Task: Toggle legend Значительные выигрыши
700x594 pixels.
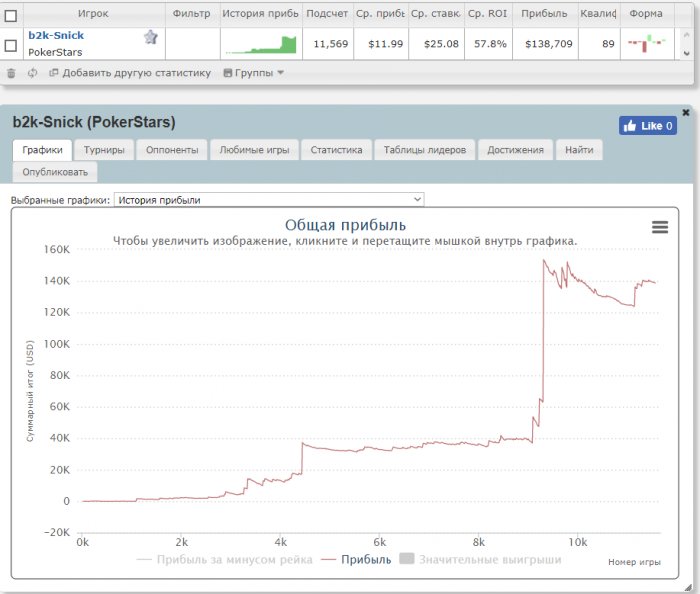Action: [480, 559]
